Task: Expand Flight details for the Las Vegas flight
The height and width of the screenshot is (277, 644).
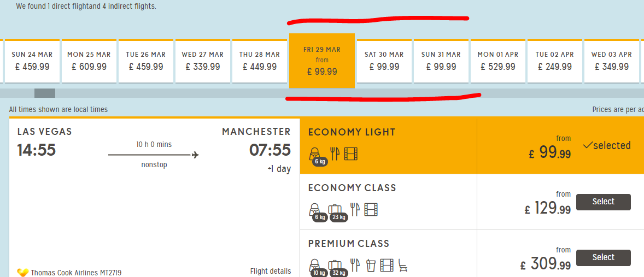Action: coord(270,272)
